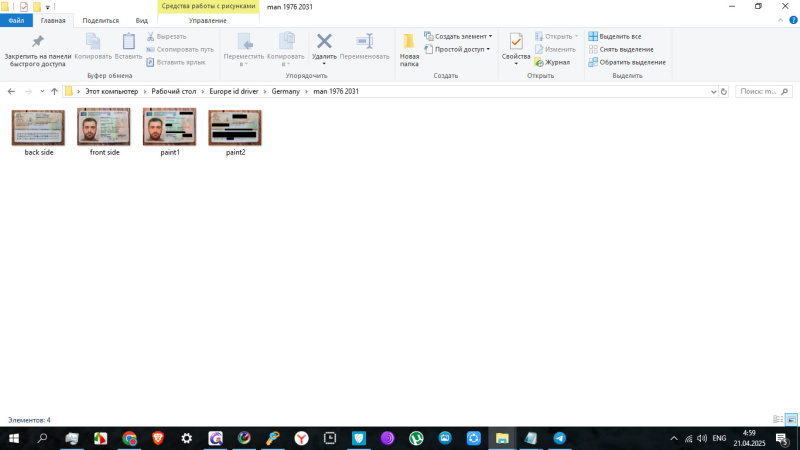This screenshot has width=800, height=450.
Task: Click the volume speaker tray icon
Action: pyautogui.click(x=702, y=438)
